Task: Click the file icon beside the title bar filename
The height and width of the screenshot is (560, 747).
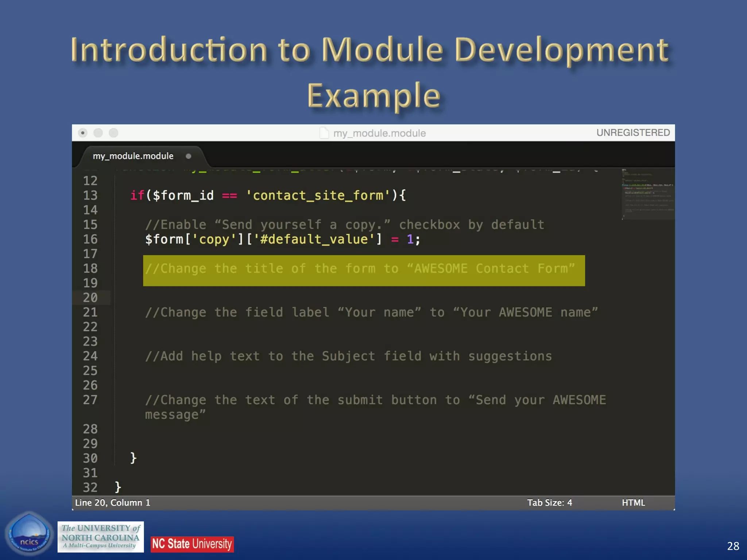Action: click(x=324, y=133)
